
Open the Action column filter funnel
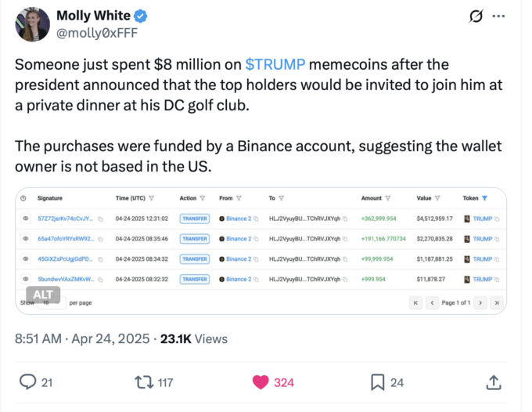tap(203, 198)
